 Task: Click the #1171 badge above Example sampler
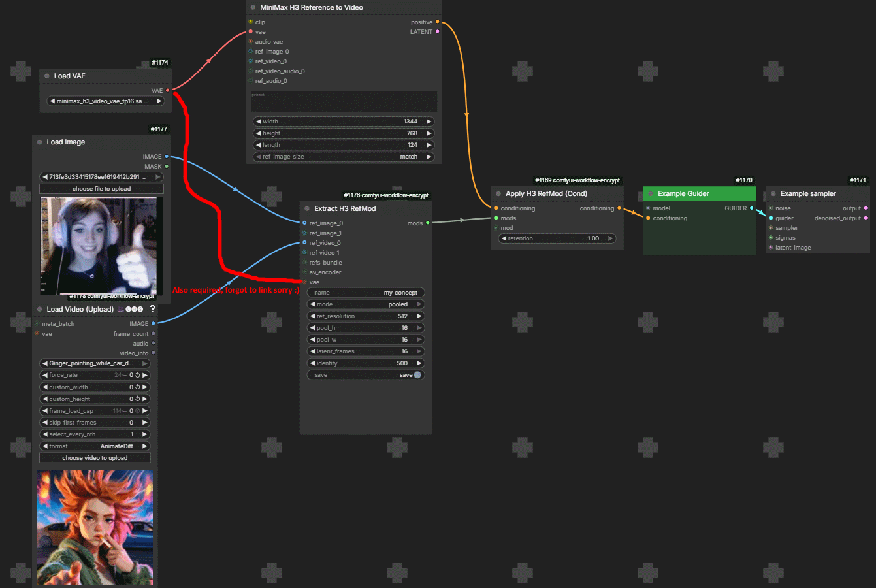pos(858,180)
